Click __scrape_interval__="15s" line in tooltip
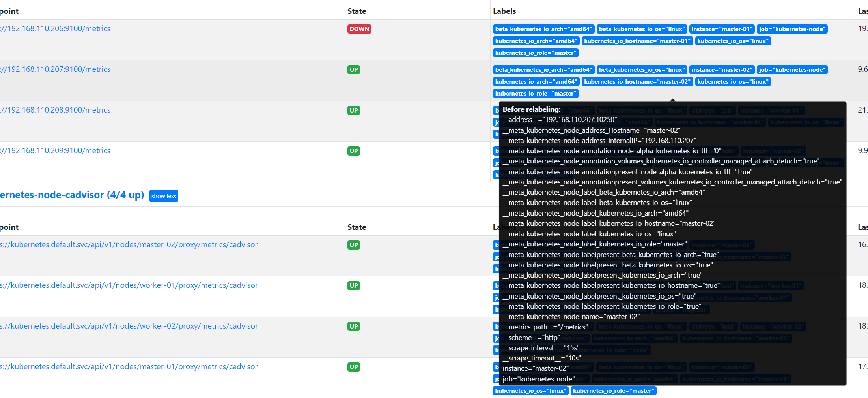Viewport: 868px width, 398px height. 541,348
